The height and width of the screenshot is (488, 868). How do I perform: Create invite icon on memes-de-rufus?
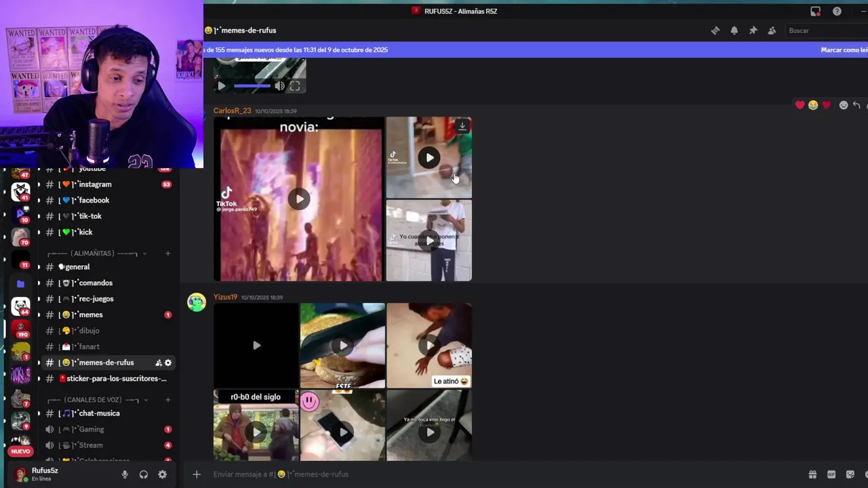(x=159, y=363)
